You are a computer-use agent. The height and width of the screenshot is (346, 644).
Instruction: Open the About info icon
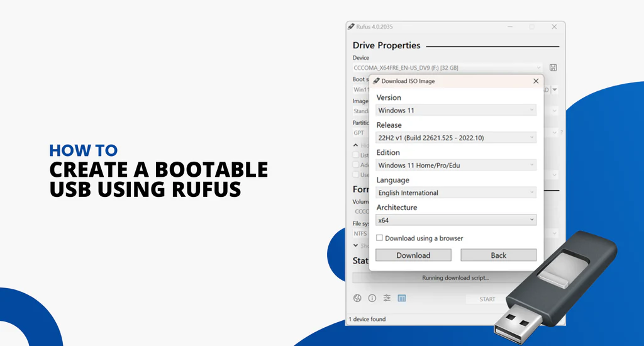[x=372, y=298]
